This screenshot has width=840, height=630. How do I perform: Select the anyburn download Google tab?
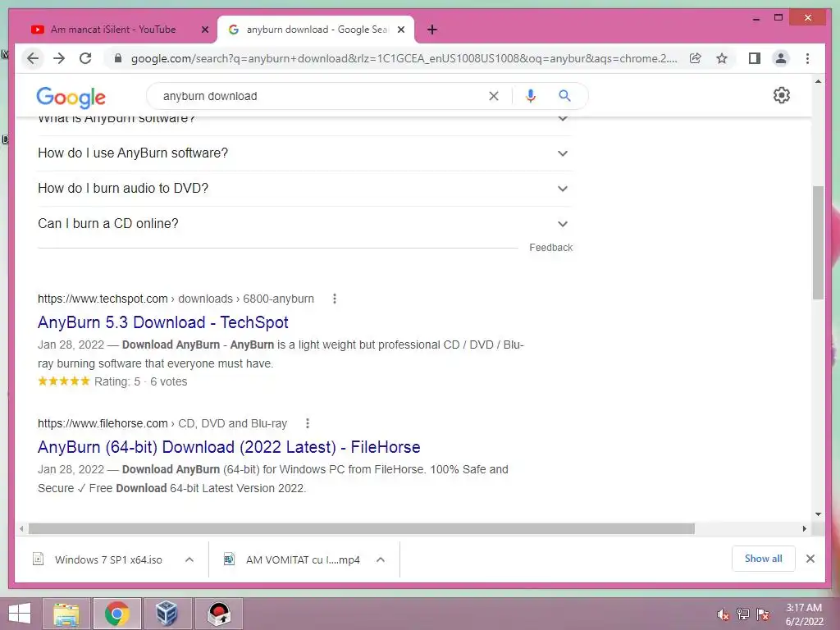coord(316,30)
